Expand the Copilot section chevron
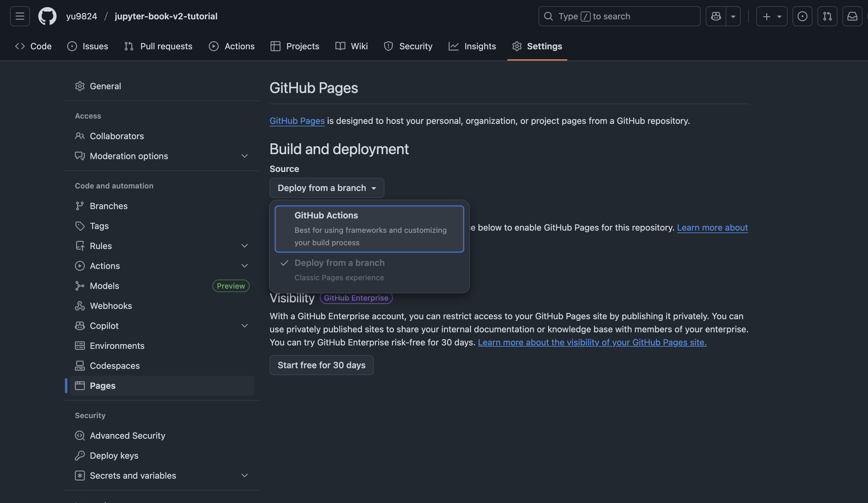 click(245, 326)
